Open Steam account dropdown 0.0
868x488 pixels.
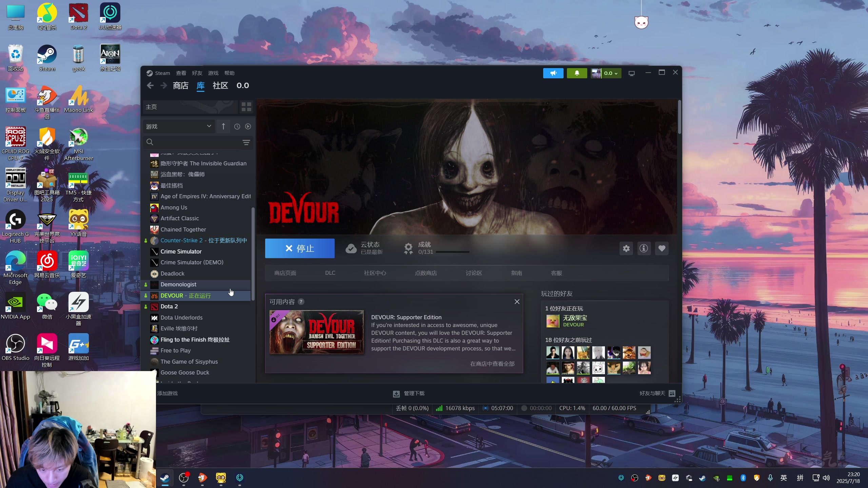(x=606, y=73)
